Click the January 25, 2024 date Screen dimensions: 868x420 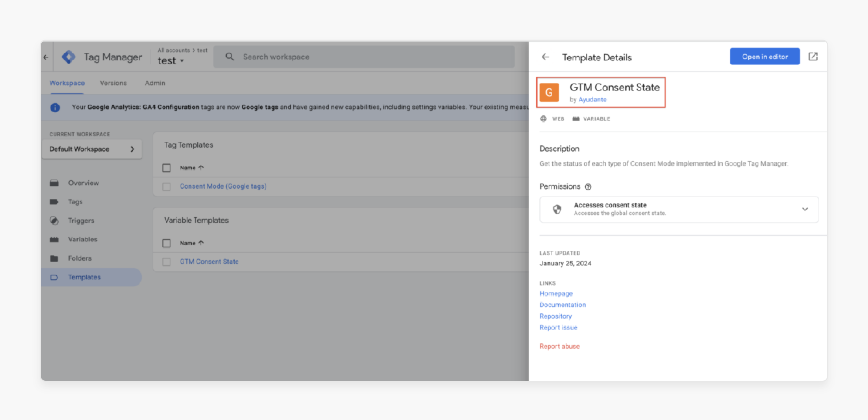click(565, 263)
